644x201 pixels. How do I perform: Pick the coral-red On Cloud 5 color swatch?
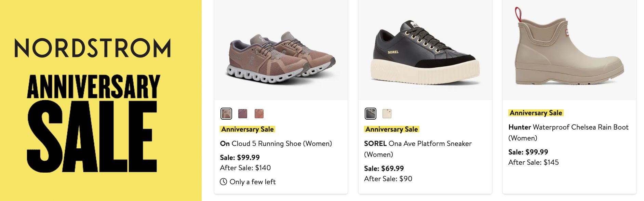pyautogui.click(x=259, y=113)
